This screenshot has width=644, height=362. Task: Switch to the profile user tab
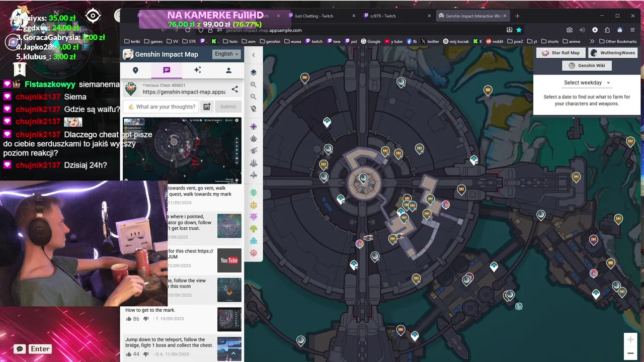coord(228,70)
